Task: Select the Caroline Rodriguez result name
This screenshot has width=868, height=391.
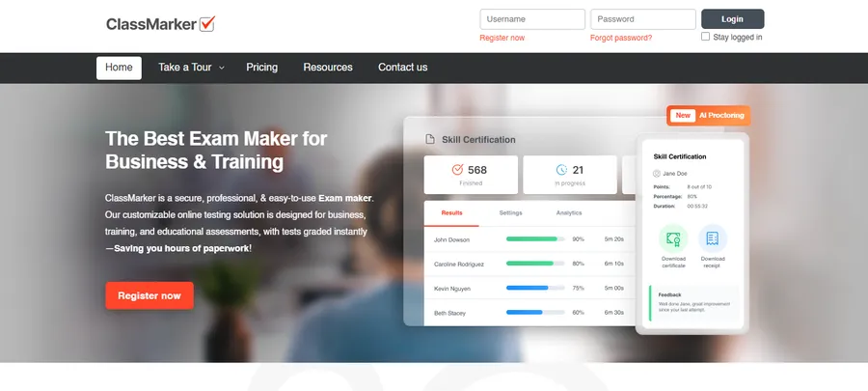Action: [x=459, y=265]
